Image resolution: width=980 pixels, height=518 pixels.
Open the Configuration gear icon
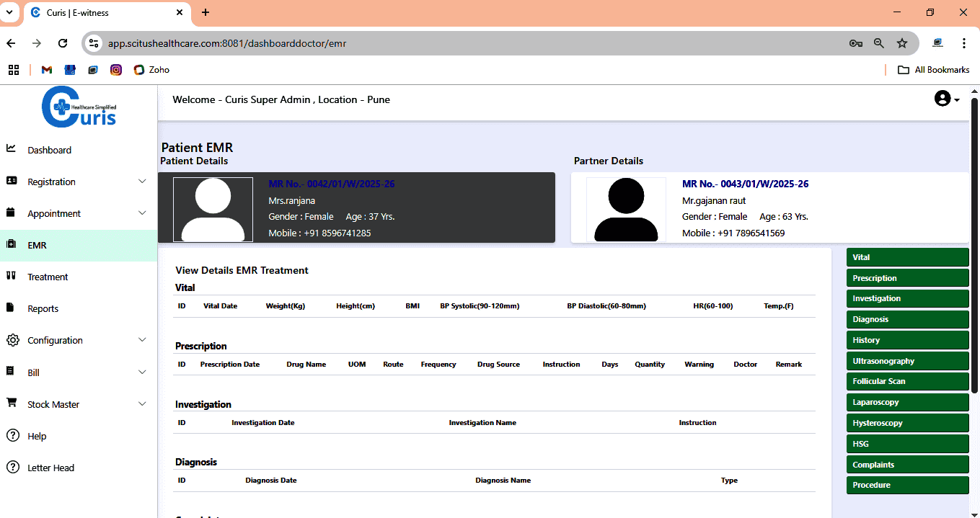[x=12, y=340]
